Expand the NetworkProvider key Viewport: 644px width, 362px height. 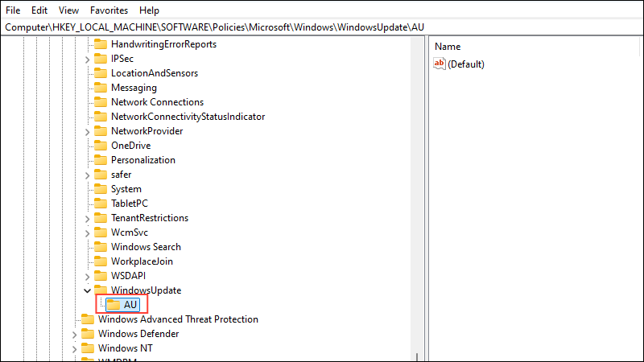87,132
